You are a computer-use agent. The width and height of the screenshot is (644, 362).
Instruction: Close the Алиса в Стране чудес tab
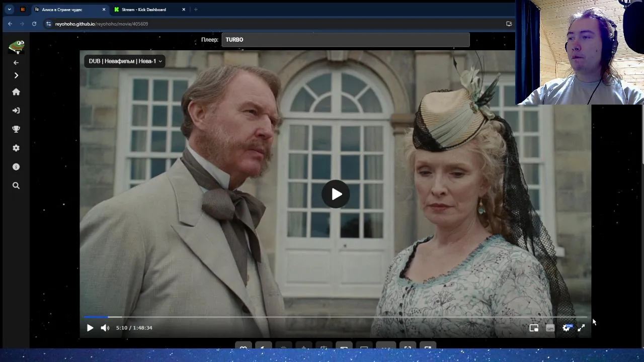tap(104, 10)
